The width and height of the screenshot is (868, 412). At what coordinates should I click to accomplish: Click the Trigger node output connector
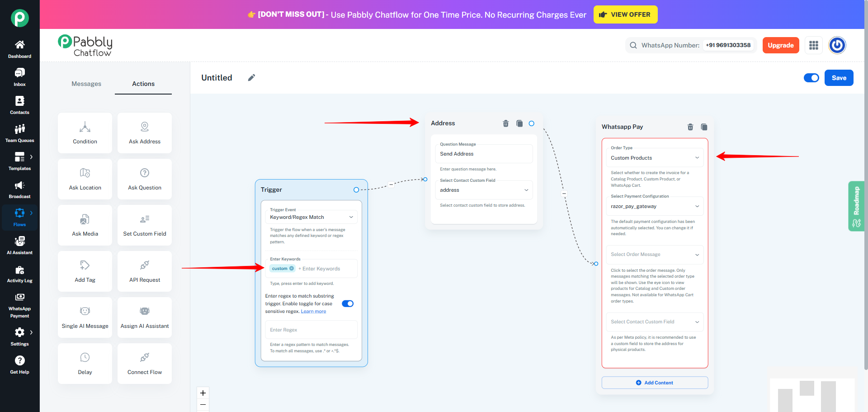[x=356, y=190]
